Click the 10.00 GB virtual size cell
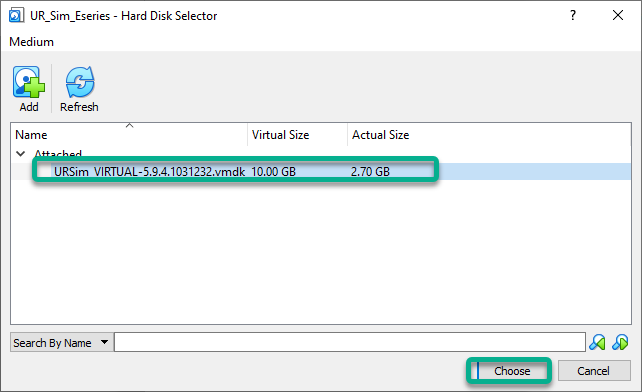The height and width of the screenshot is (392, 642). (273, 172)
